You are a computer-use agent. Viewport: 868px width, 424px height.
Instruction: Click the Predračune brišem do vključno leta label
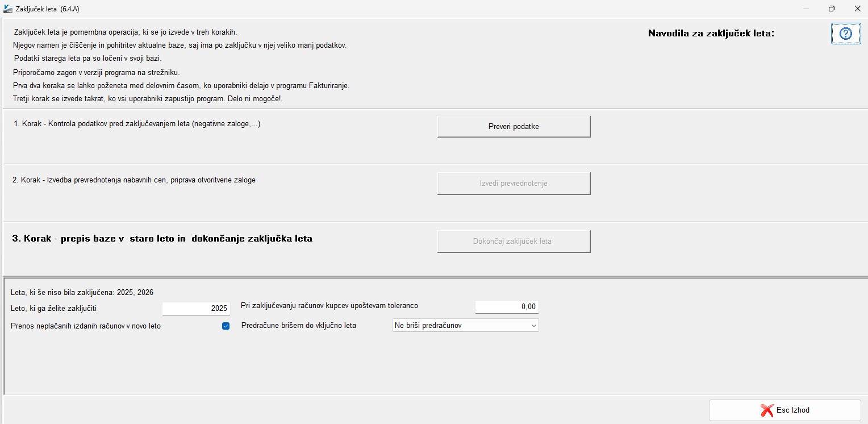coord(298,326)
